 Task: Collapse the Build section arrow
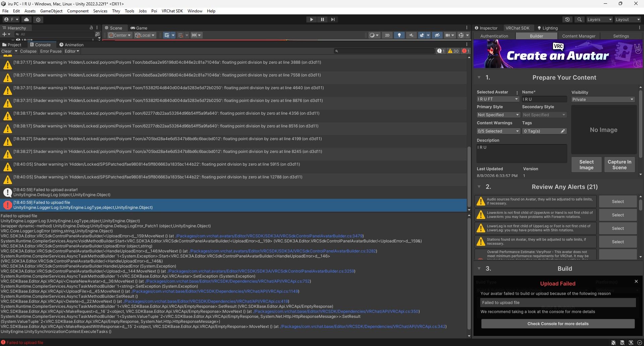coord(479,269)
